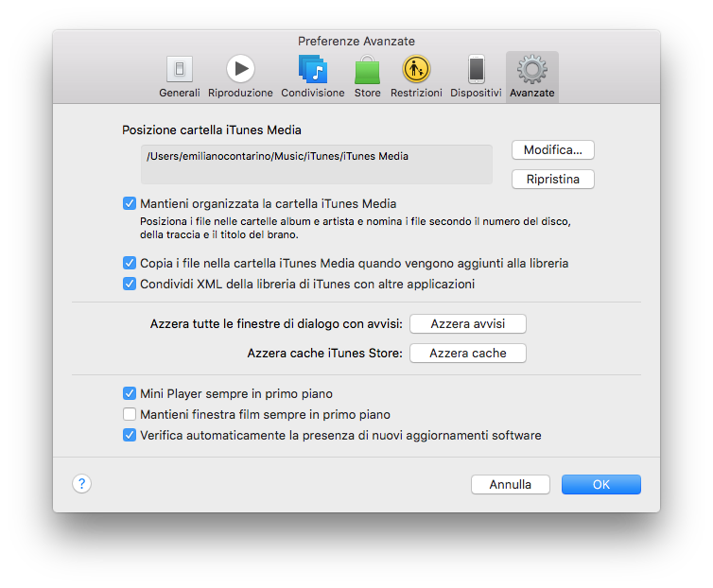Click the Posizione cartella iTunes Media heading
713x588 pixels.
tap(212, 130)
